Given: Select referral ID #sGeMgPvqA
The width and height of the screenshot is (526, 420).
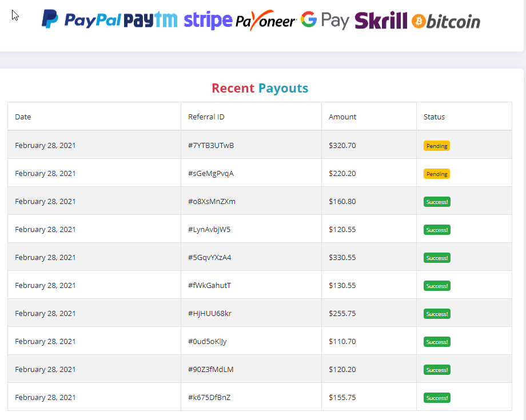Looking at the screenshot, I should coord(210,173).
